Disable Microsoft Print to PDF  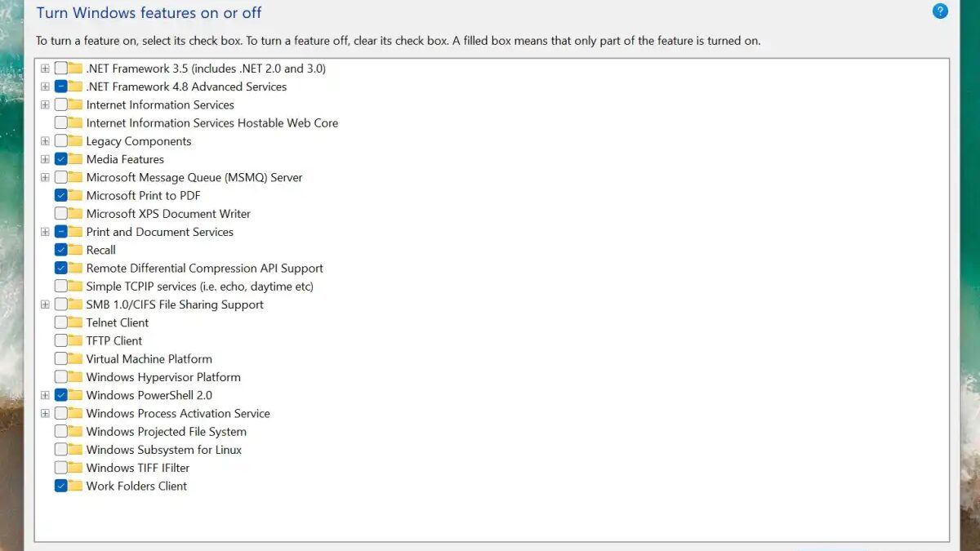tap(61, 195)
